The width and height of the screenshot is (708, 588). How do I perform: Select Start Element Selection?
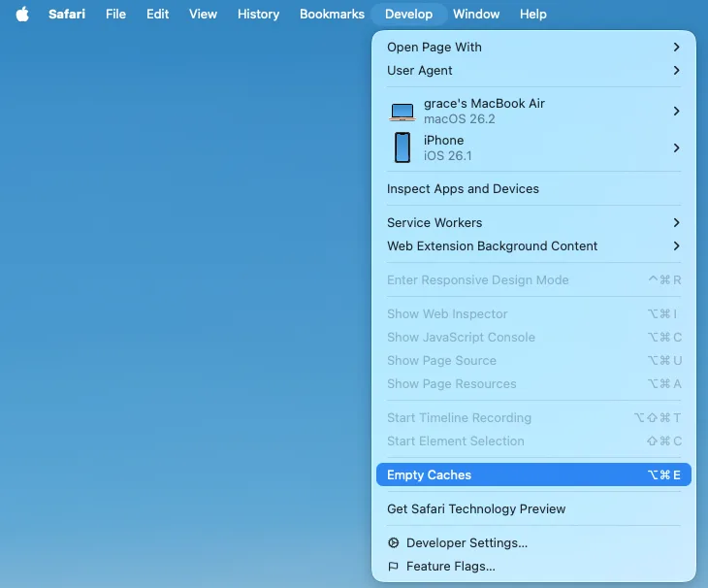pos(533,441)
